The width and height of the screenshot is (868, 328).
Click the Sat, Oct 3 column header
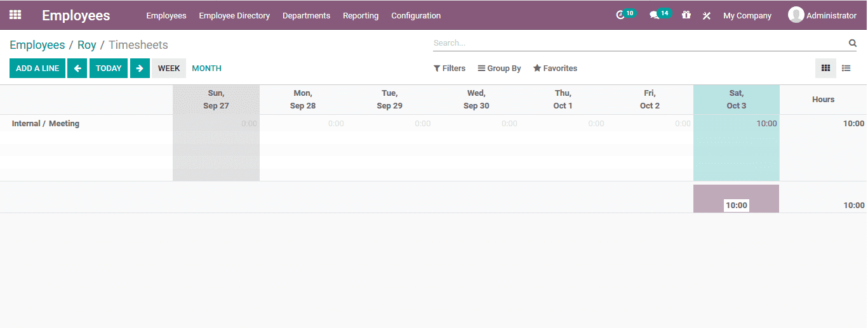click(737, 100)
